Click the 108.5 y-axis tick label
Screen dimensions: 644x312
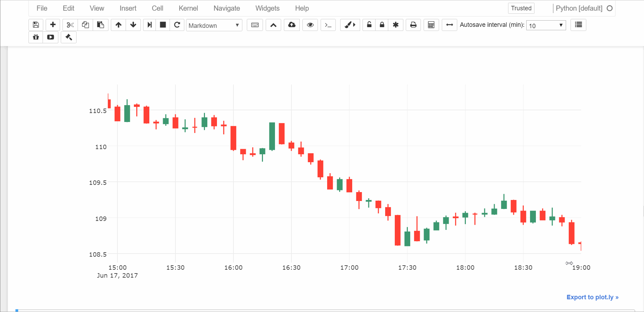point(98,254)
